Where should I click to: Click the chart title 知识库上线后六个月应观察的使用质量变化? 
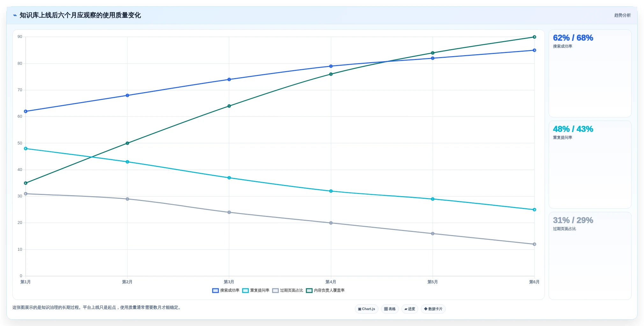pyautogui.click(x=80, y=15)
